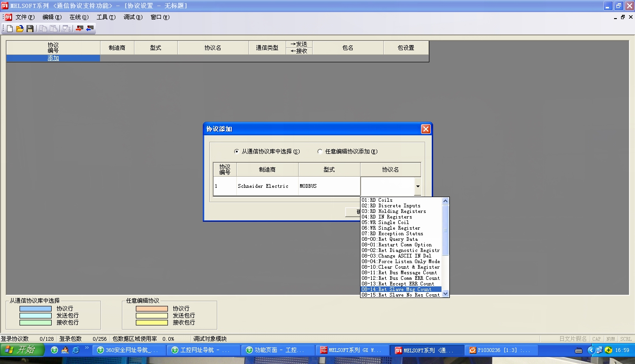Click the paste icon in the toolbar
Image resolution: width=635 pixels, height=364 pixels.
click(x=53, y=29)
